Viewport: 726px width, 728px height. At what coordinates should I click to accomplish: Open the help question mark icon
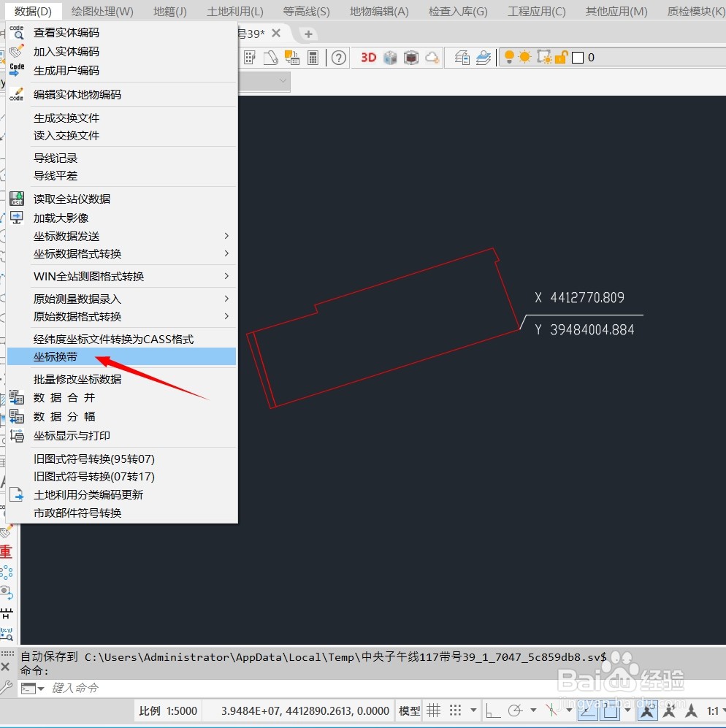(338, 58)
